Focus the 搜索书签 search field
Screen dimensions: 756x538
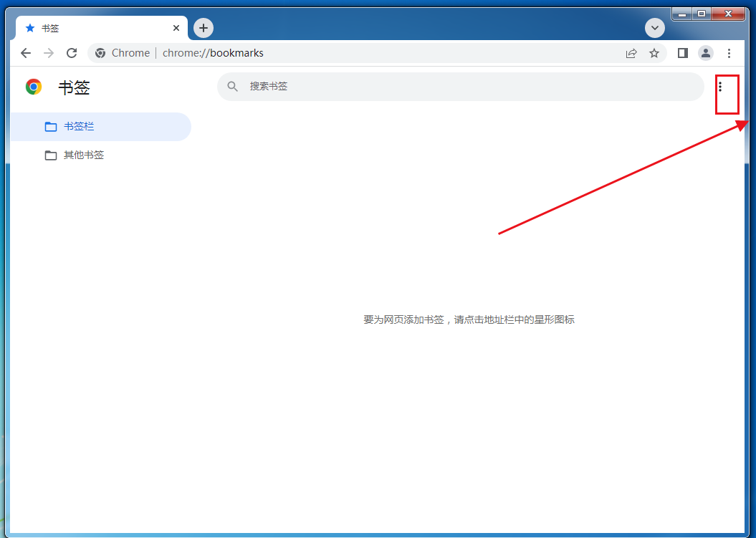[461, 87]
